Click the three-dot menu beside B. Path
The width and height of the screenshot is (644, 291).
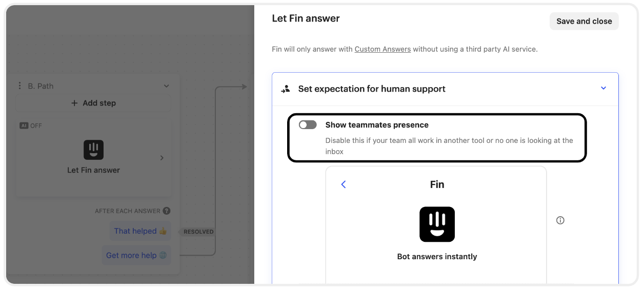20,86
